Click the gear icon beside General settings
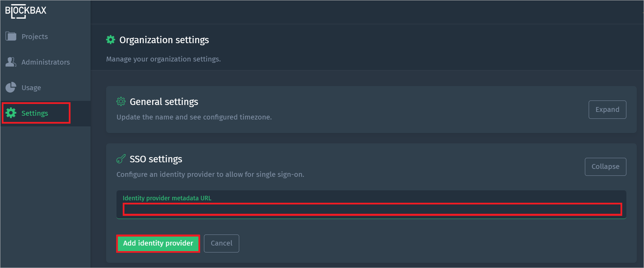The width and height of the screenshot is (644, 268). [x=121, y=101]
